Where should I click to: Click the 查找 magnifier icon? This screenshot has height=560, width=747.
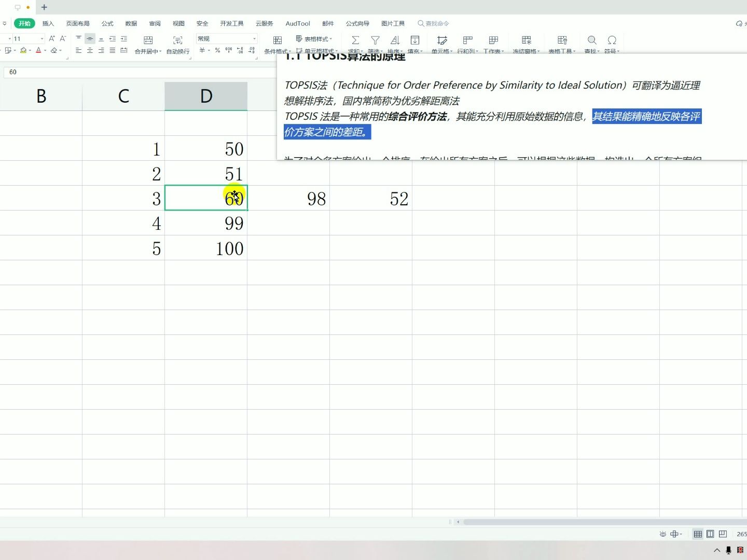592,40
